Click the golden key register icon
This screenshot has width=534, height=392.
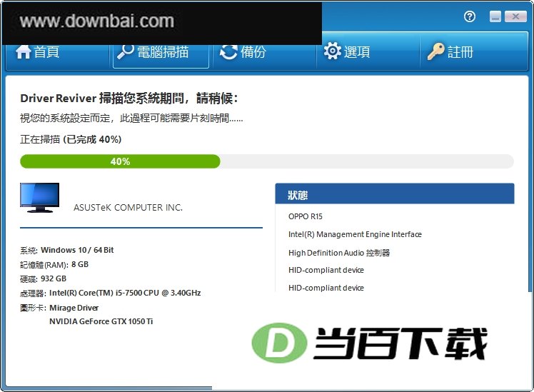click(x=436, y=51)
